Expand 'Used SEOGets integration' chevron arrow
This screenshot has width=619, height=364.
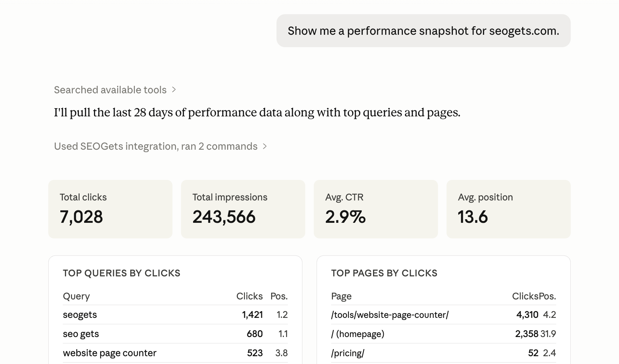tap(264, 146)
